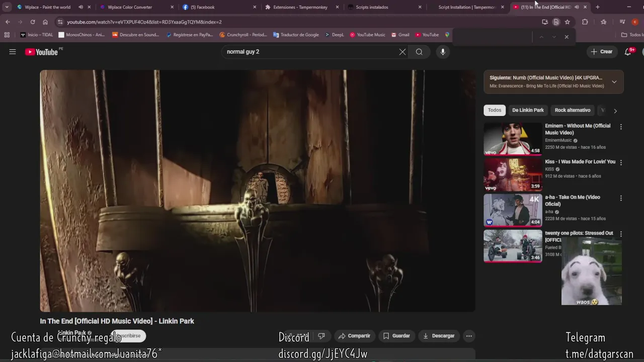644x362 pixels.
Task: Select the De Linkin Park chip
Action: [x=528, y=110]
